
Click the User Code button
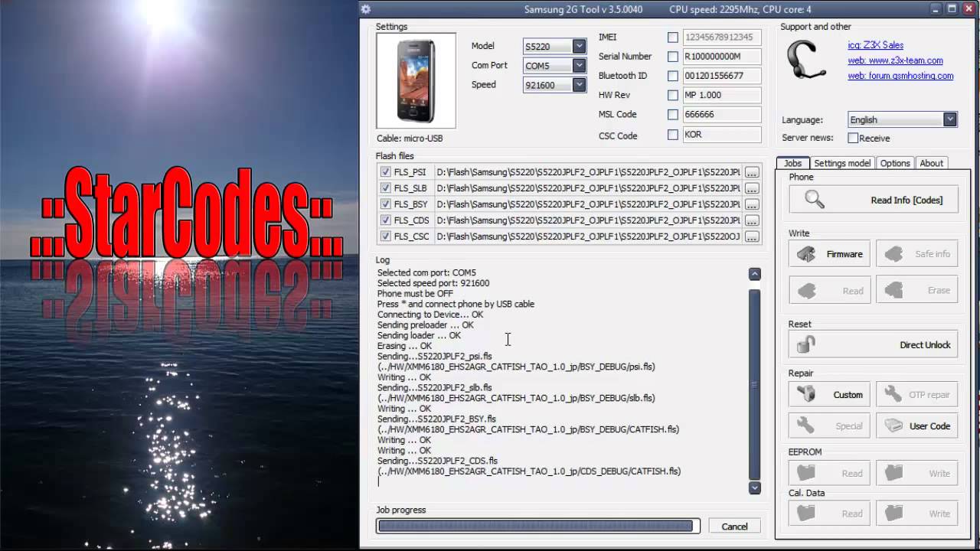point(917,426)
